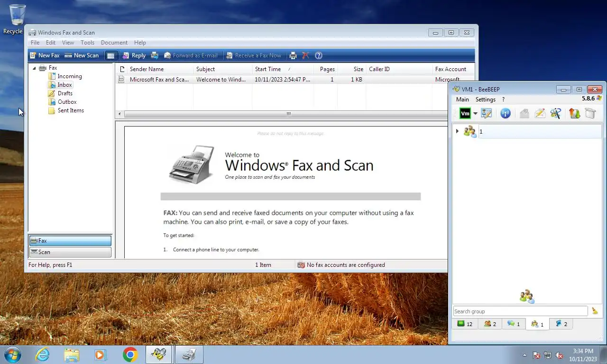Click the forward as fax icon after Reply
This screenshot has height=364, width=607.
click(155, 55)
